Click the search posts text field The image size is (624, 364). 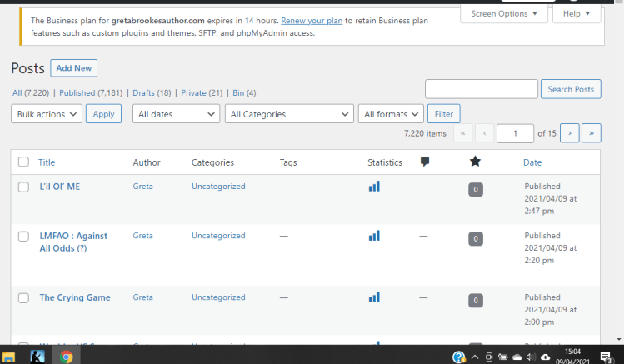click(482, 89)
